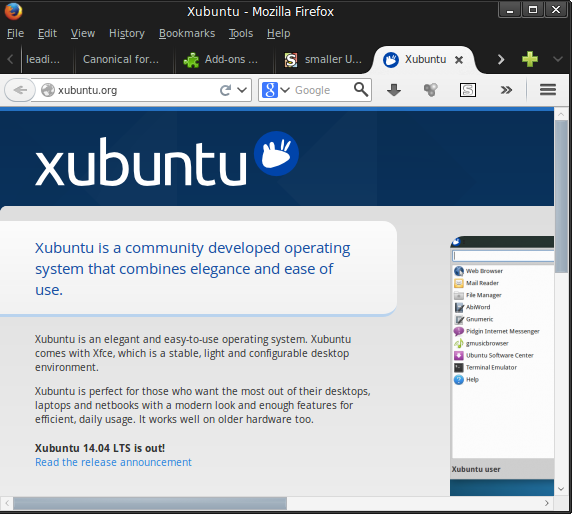Open the File menu
This screenshot has height=514, width=572.
click(15, 34)
